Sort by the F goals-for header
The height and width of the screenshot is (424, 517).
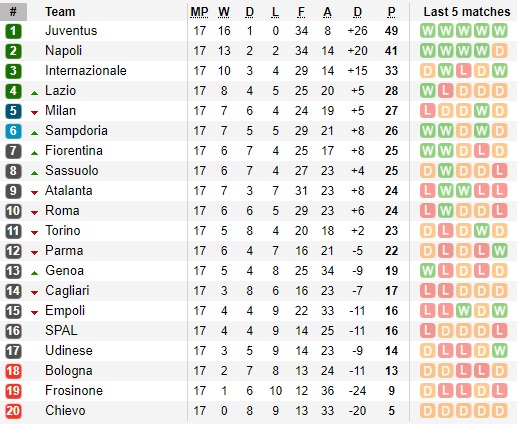click(x=301, y=12)
